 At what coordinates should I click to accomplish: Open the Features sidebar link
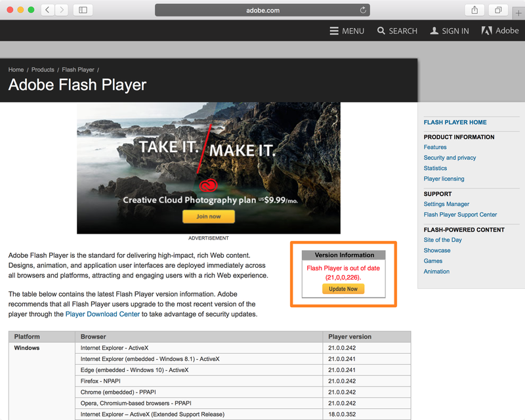point(435,147)
